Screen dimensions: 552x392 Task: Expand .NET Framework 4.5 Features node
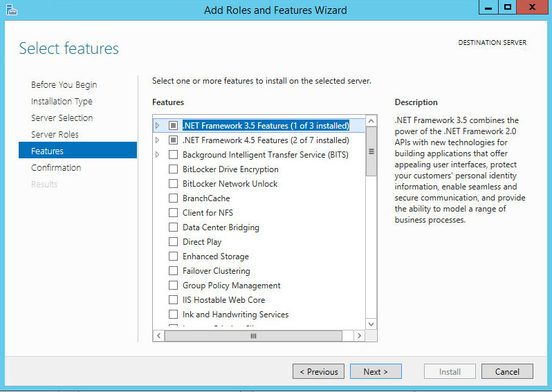(158, 140)
